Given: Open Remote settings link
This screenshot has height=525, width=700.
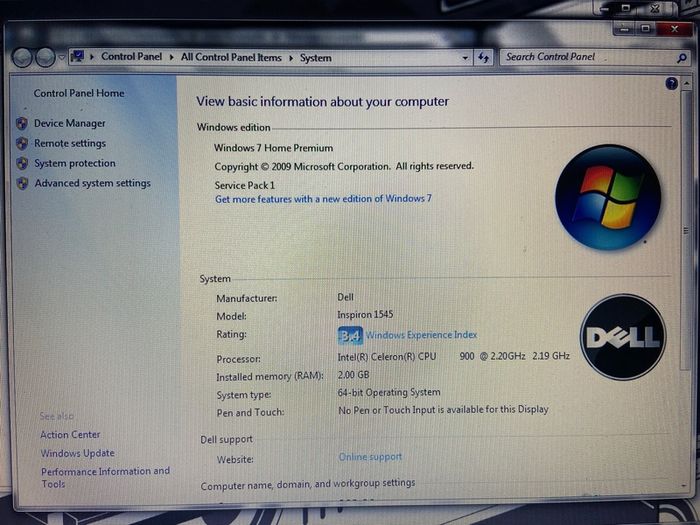Looking at the screenshot, I should (70, 143).
